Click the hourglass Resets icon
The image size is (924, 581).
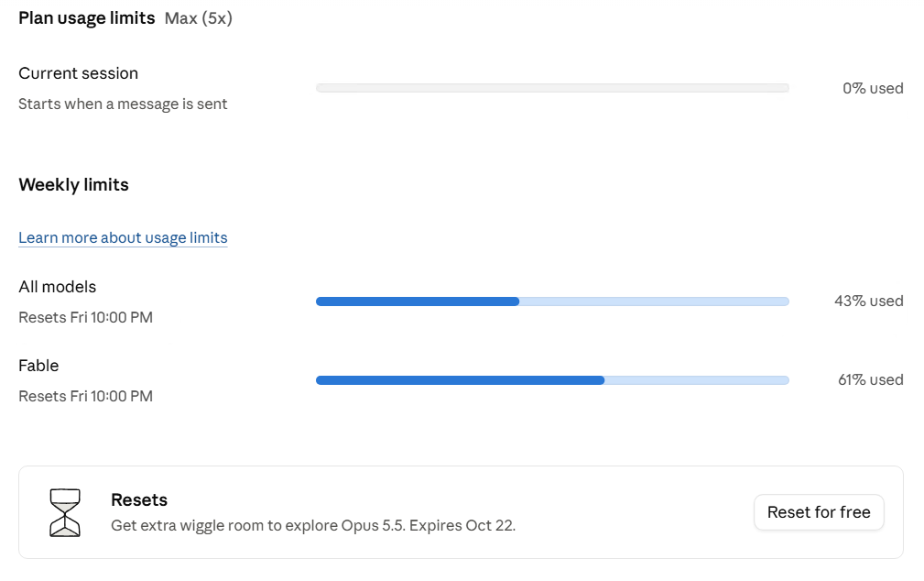(x=65, y=512)
